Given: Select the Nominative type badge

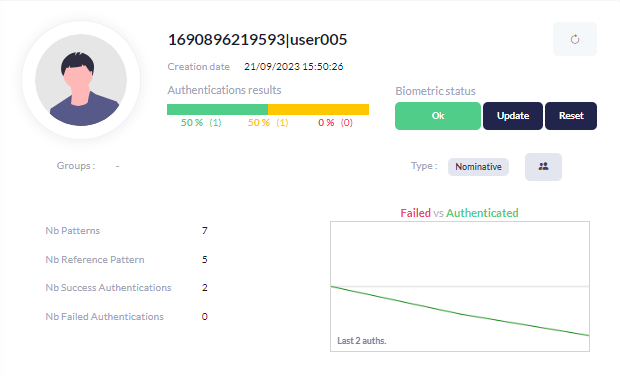Looking at the screenshot, I should tap(478, 167).
